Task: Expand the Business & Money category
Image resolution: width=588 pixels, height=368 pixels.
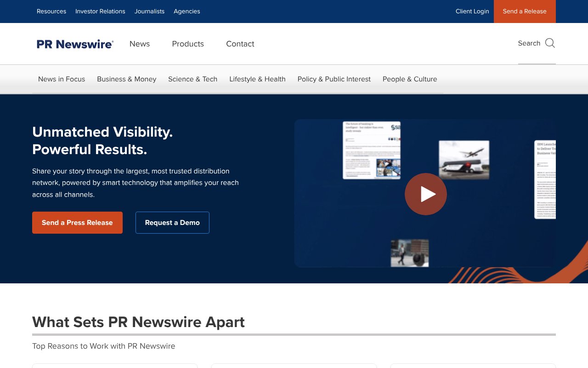Action: 126,79
